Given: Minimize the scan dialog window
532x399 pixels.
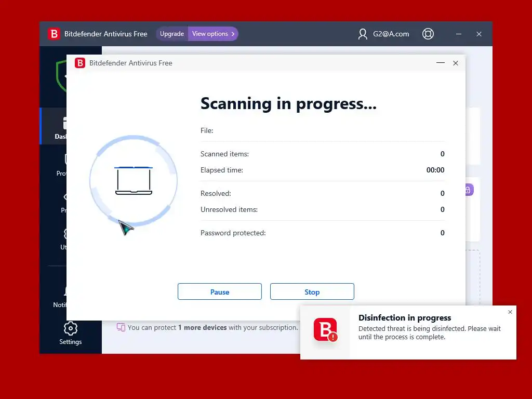Looking at the screenshot, I should click(441, 63).
